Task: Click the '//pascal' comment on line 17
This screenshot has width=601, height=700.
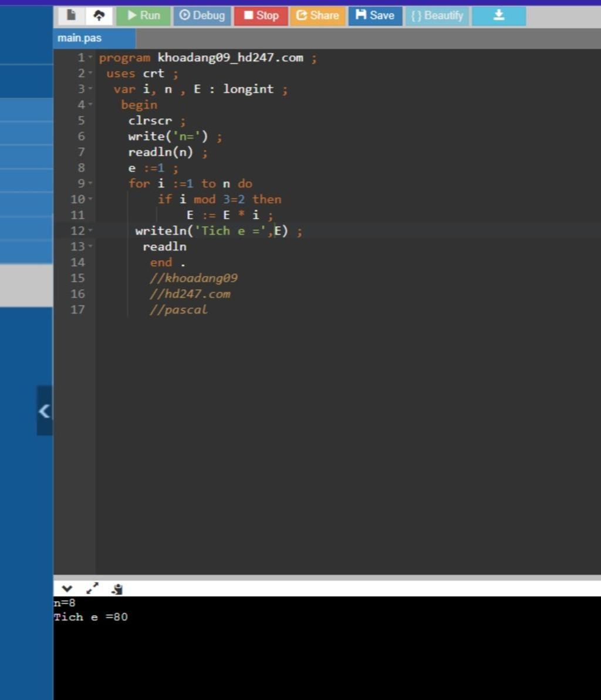Action: [x=178, y=310]
